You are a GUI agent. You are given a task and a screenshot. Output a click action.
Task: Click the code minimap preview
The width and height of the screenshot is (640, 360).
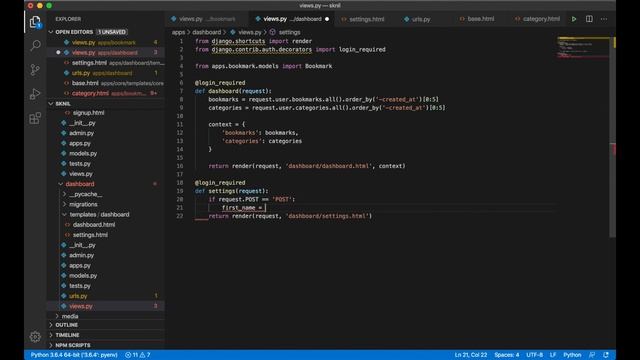tap(583, 48)
